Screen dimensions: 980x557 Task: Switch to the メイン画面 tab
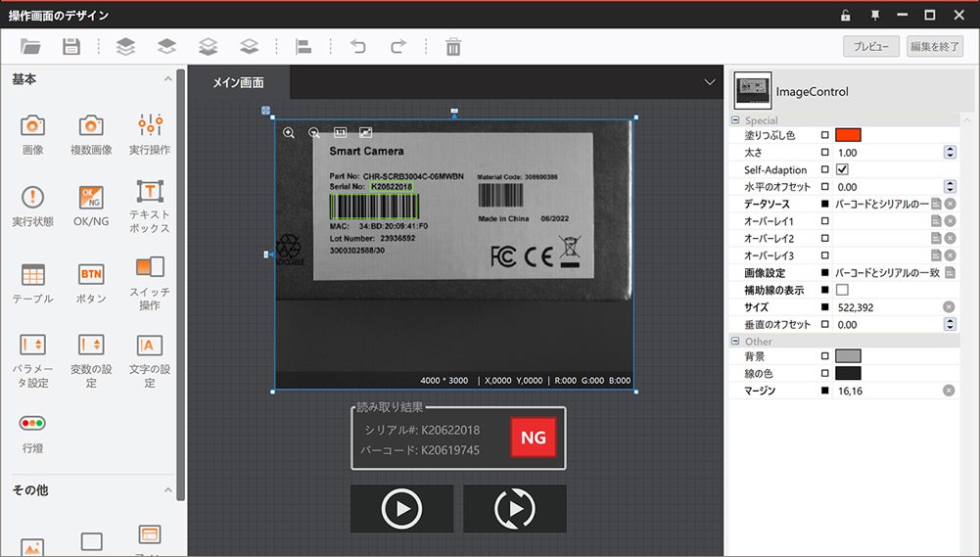pos(238,82)
